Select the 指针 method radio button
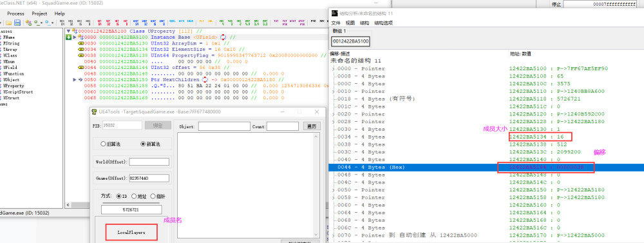The width and height of the screenshot is (644, 243). click(x=153, y=197)
